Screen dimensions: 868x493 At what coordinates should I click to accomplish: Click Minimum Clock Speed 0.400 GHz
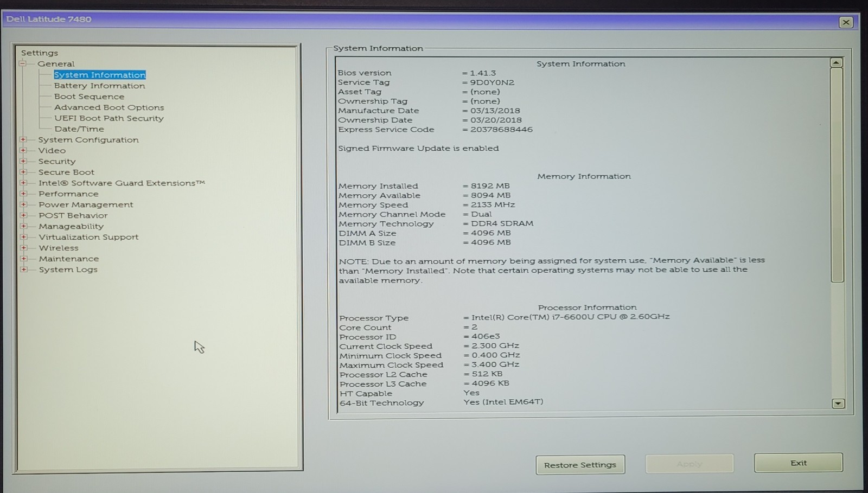coord(496,355)
